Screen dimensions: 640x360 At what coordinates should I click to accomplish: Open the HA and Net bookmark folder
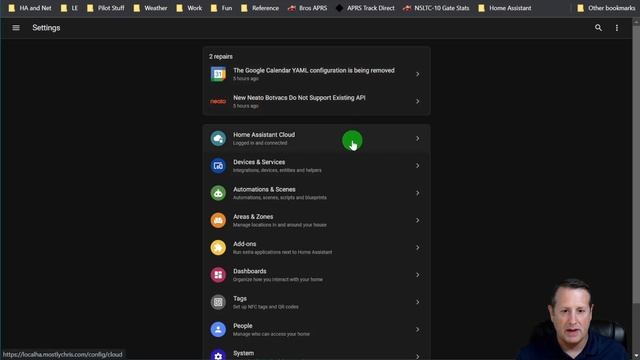[x=30, y=8]
